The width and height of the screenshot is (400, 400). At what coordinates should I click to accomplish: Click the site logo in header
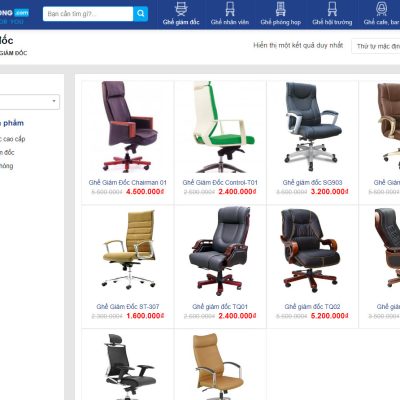14,16
